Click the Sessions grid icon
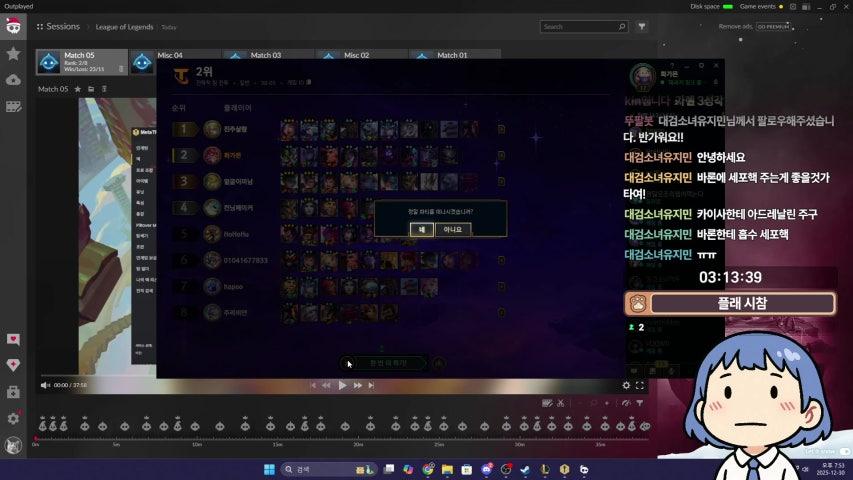This screenshot has height=480, width=853. coord(40,27)
